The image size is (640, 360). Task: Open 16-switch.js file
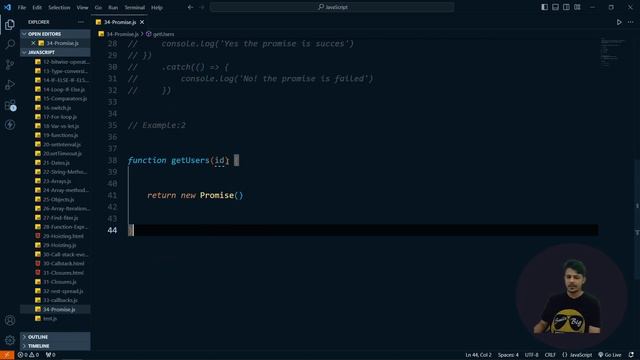[x=56, y=108]
